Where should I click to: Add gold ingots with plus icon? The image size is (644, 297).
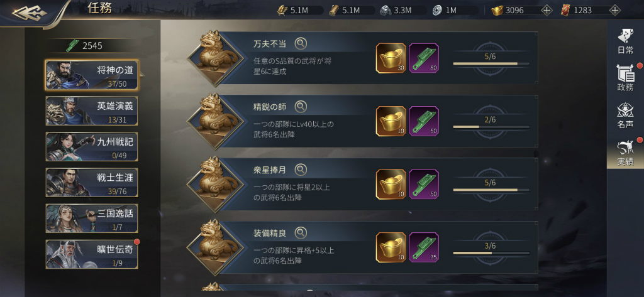547,10
